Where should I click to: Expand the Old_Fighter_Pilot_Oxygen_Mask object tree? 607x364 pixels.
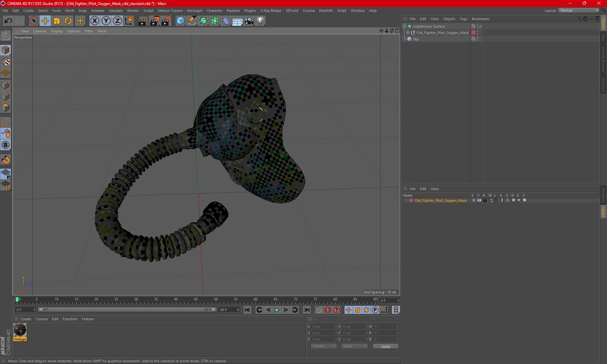[x=408, y=33]
